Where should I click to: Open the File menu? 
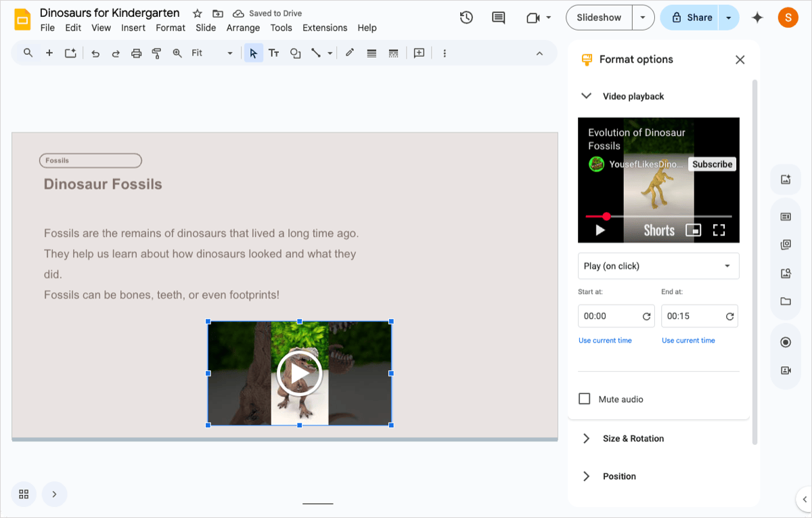click(x=47, y=28)
